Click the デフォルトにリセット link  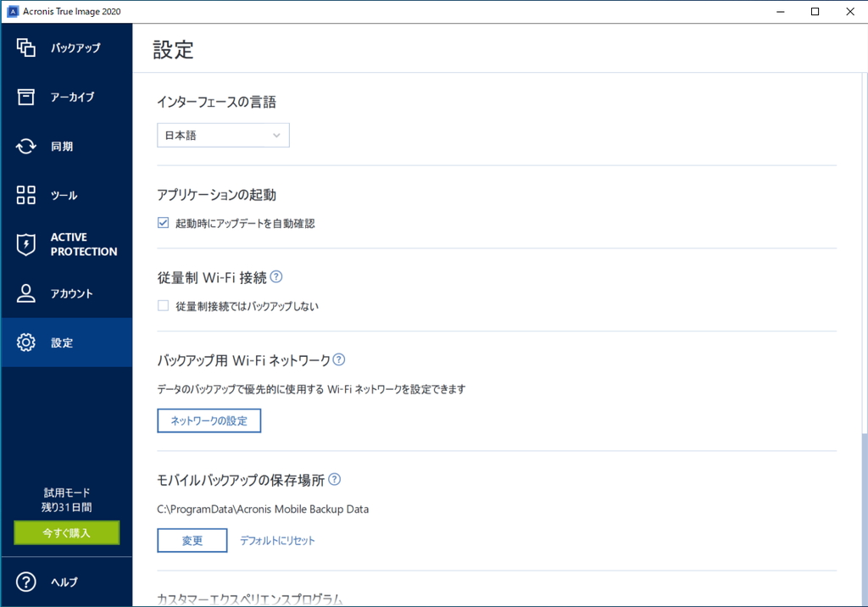click(x=278, y=539)
